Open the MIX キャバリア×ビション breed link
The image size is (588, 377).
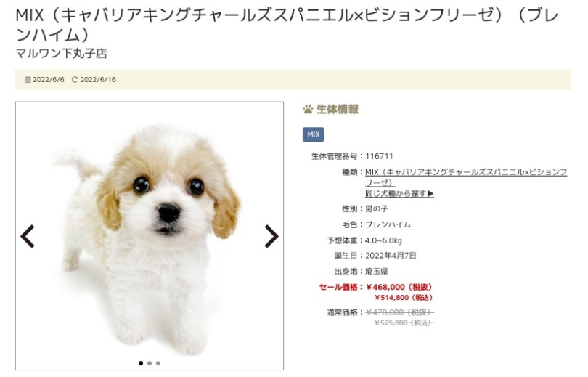click(x=466, y=177)
